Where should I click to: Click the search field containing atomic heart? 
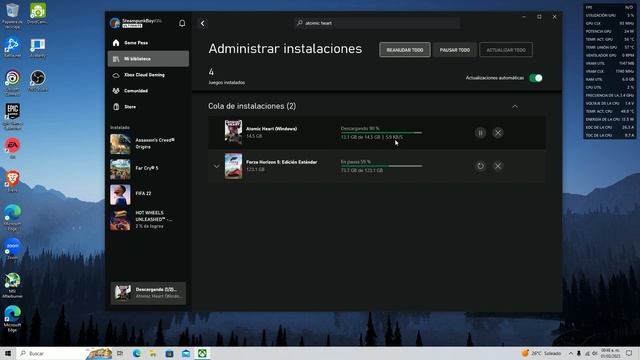tap(377, 23)
